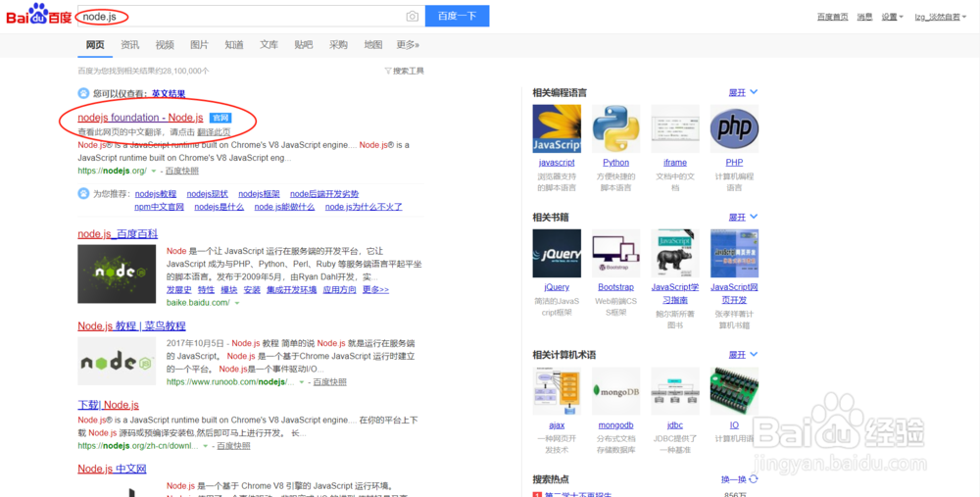Image resolution: width=980 pixels, height=497 pixels.
Task: Open 发展史 Baike sublink
Action: (x=178, y=290)
